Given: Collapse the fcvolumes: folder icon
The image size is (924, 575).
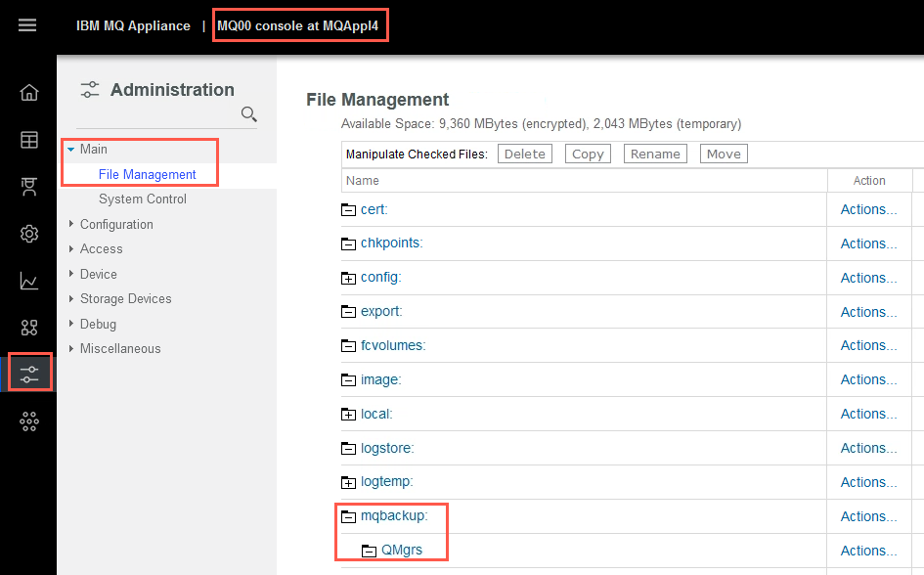Looking at the screenshot, I should pyautogui.click(x=348, y=346).
